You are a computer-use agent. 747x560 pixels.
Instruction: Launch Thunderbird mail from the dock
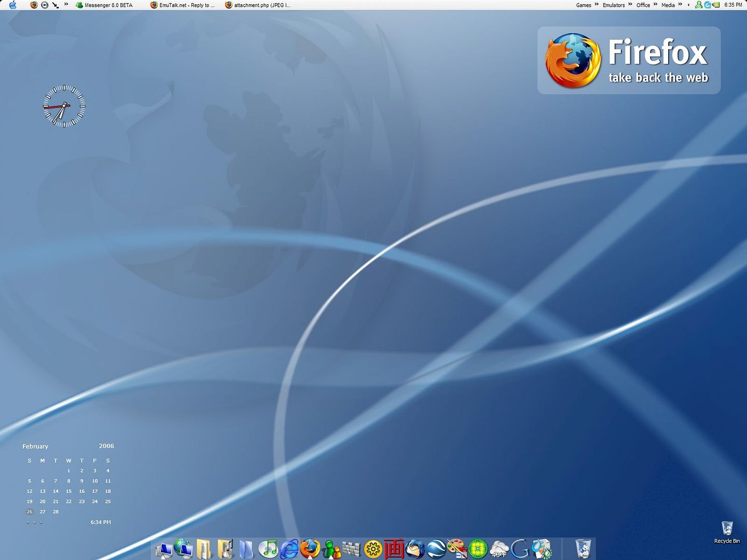point(415,549)
